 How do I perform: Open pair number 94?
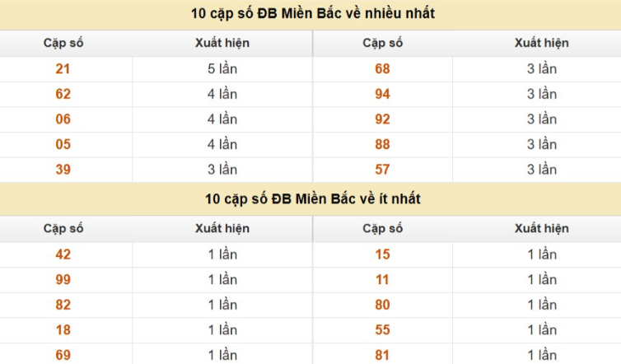(x=382, y=94)
